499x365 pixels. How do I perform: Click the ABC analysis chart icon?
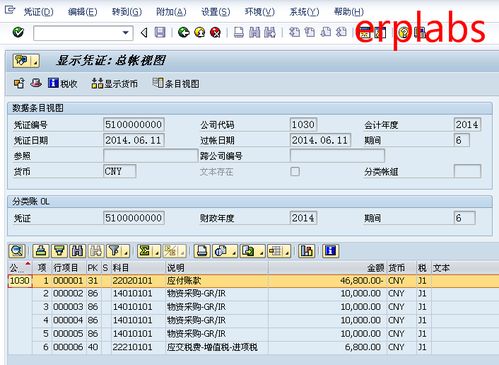click(307, 251)
